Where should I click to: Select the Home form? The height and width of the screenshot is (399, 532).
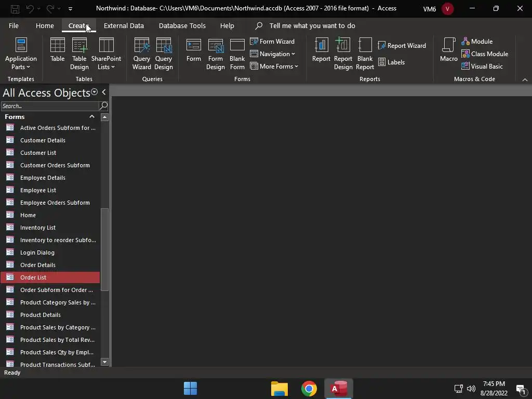click(x=50, y=215)
